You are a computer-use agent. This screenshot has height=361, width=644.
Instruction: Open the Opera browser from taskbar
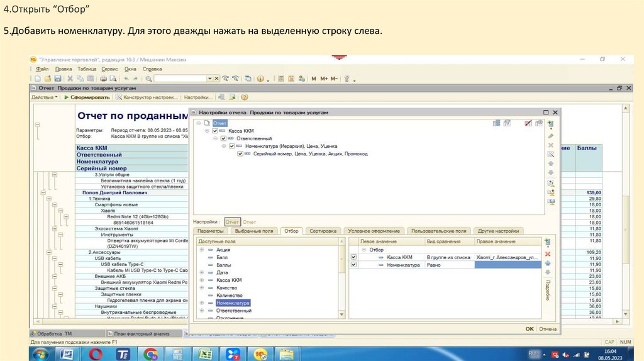click(x=96, y=354)
